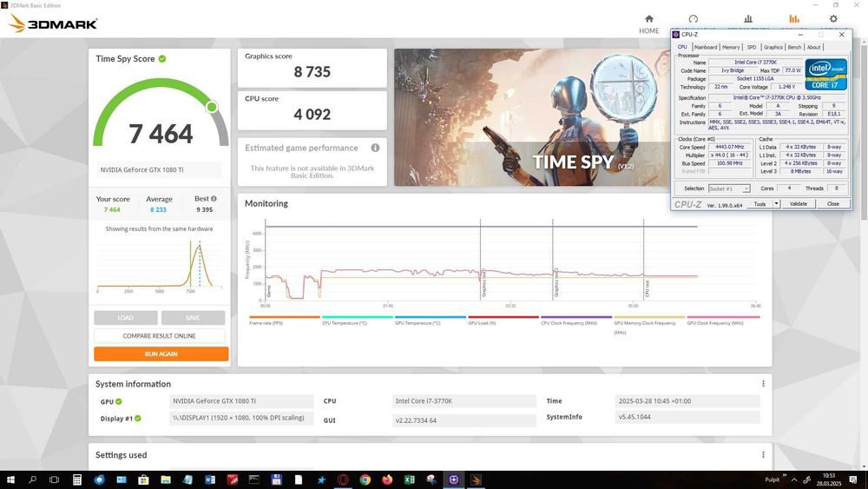Toggle GPU Clock Frequency in monitoring legend

723,320
